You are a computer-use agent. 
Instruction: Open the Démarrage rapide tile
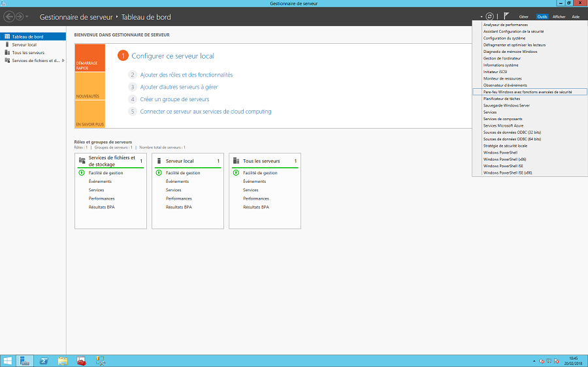pyautogui.click(x=90, y=57)
